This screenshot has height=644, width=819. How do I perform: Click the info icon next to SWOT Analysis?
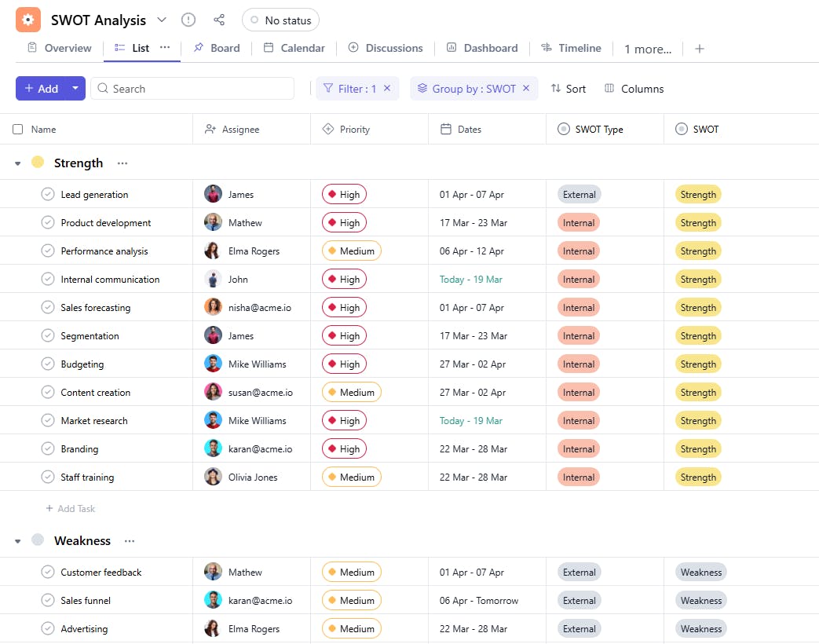tap(188, 20)
